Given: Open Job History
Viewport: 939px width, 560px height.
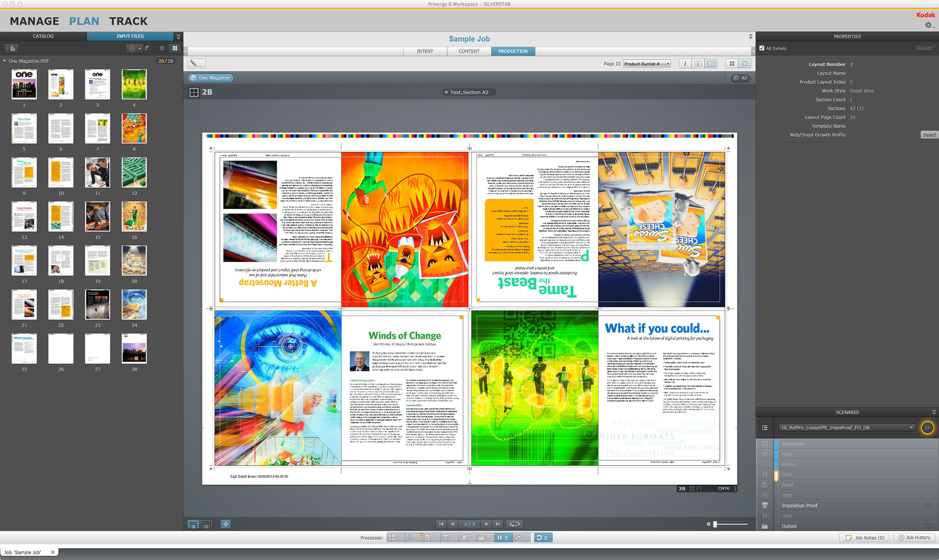Looking at the screenshot, I should (913, 538).
